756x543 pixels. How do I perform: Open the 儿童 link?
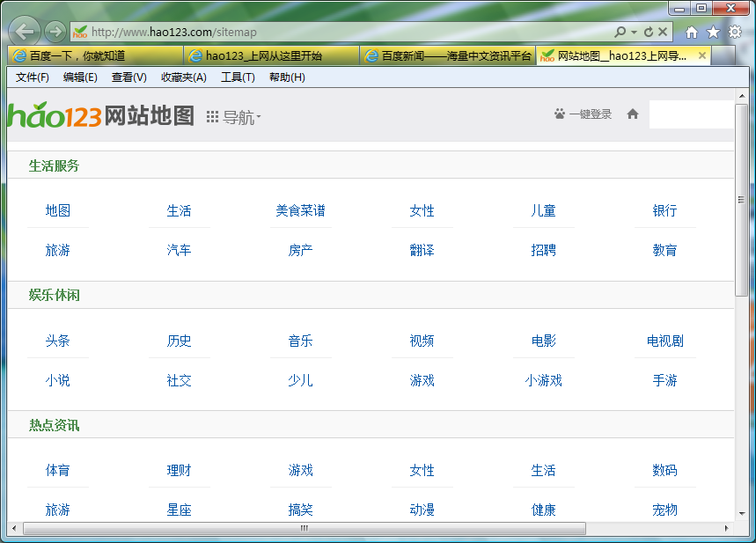pos(543,210)
